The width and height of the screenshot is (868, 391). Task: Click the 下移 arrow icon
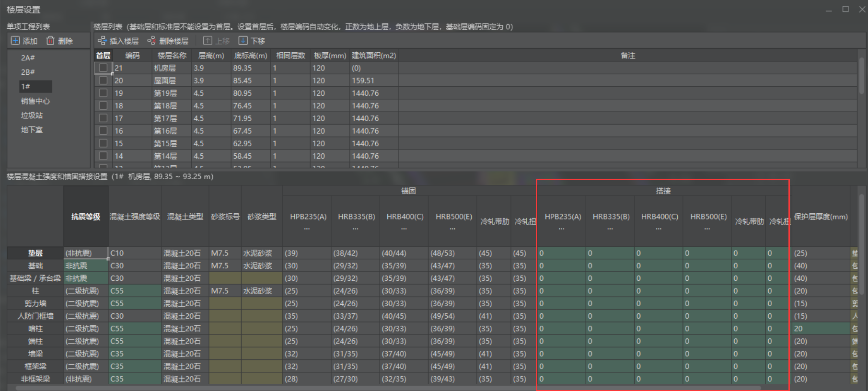click(x=243, y=41)
